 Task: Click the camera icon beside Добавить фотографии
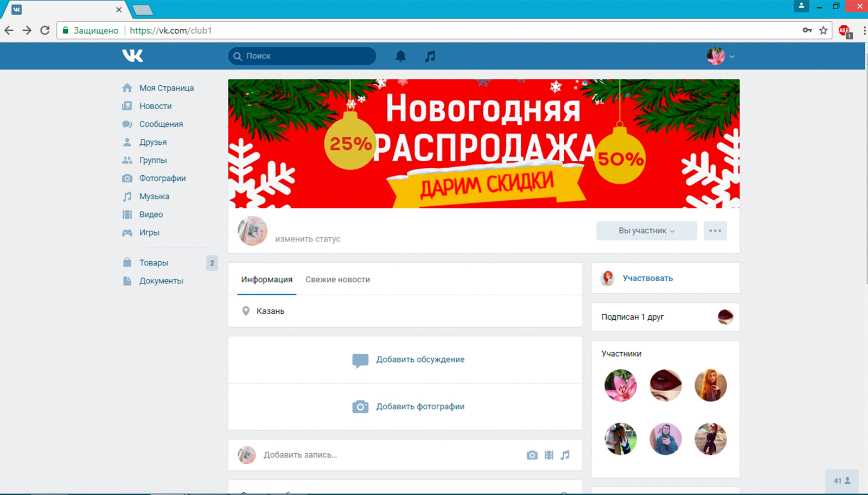tap(360, 407)
